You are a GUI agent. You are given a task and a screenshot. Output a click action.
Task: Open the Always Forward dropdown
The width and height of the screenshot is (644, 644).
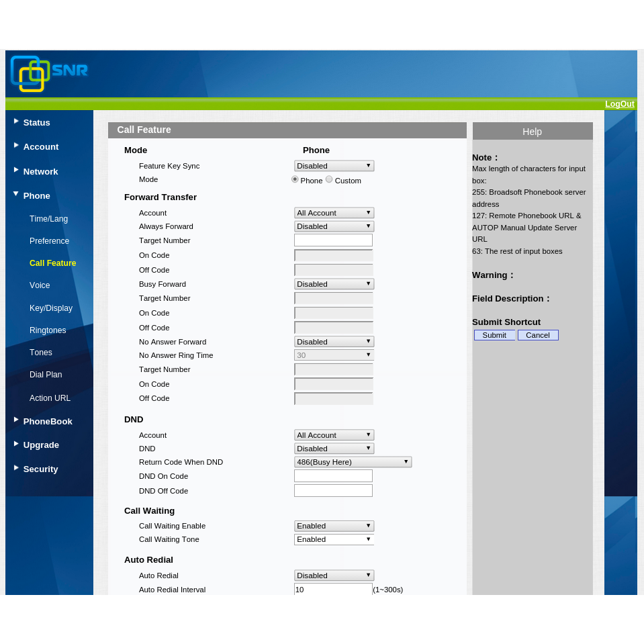(x=334, y=226)
